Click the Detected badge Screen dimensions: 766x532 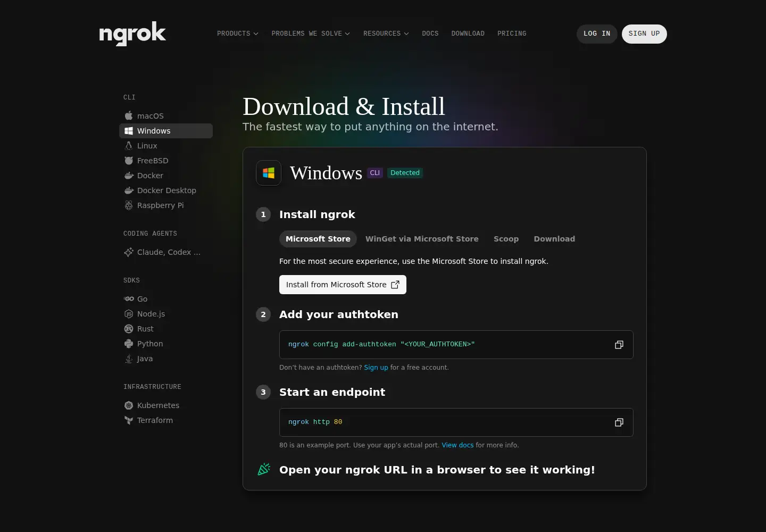(405, 173)
